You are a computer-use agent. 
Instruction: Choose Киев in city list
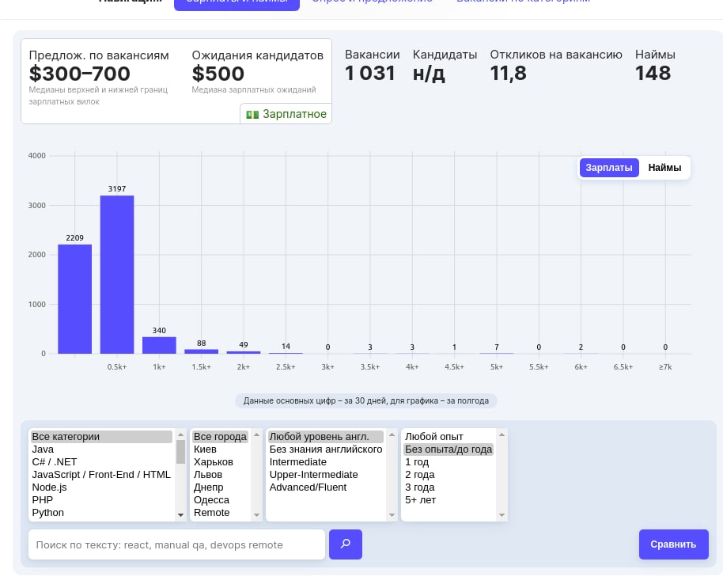click(x=221, y=450)
